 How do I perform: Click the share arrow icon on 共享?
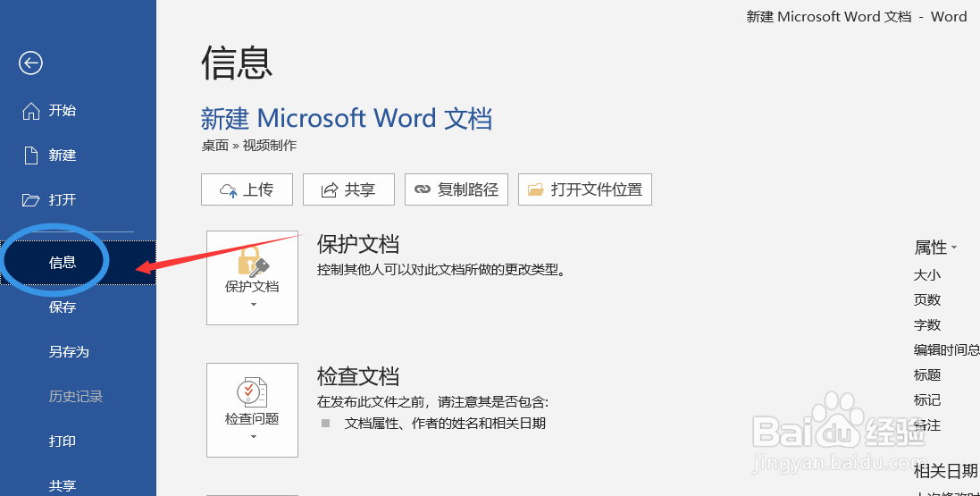330,190
